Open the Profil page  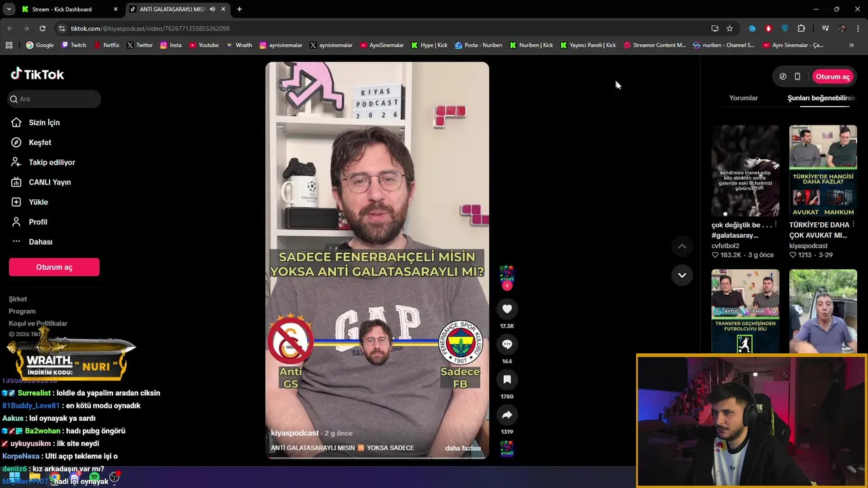29,222
